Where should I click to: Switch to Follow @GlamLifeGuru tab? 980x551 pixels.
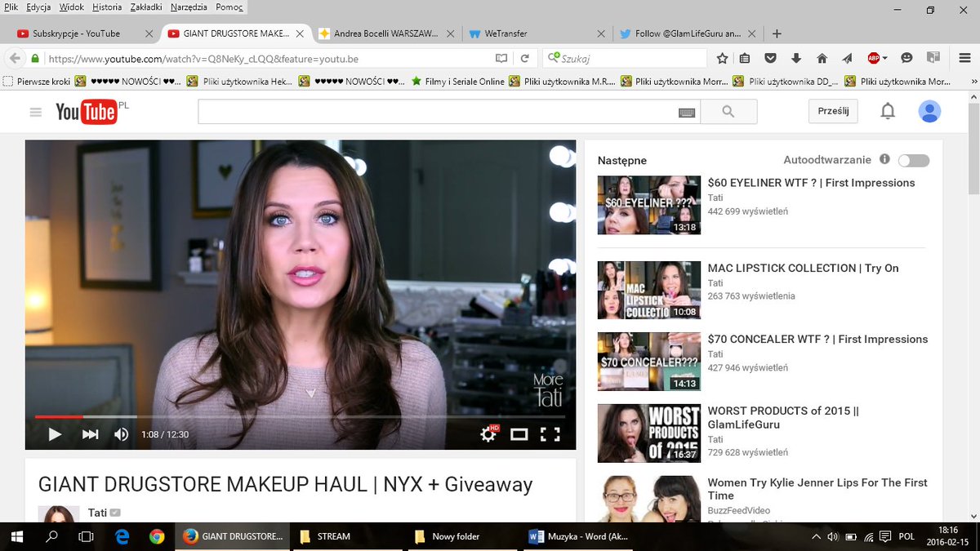tap(690, 33)
